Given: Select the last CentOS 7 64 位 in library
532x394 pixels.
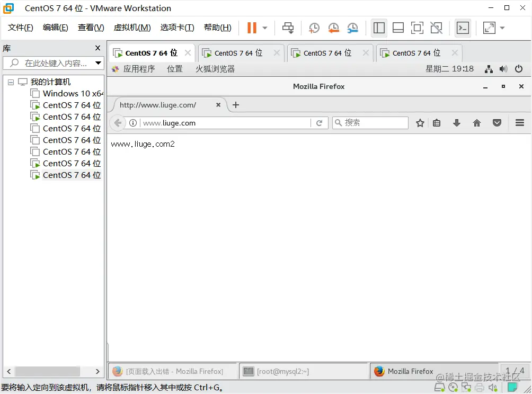Looking at the screenshot, I should [72, 175].
